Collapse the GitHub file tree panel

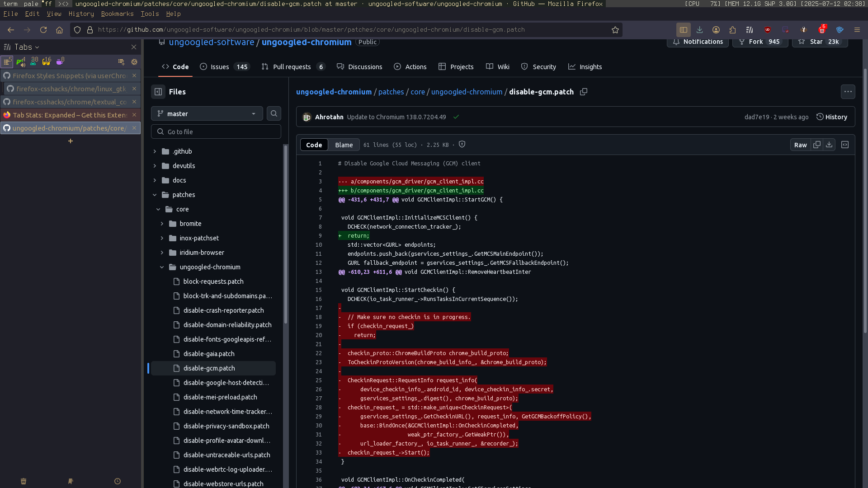(x=158, y=92)
